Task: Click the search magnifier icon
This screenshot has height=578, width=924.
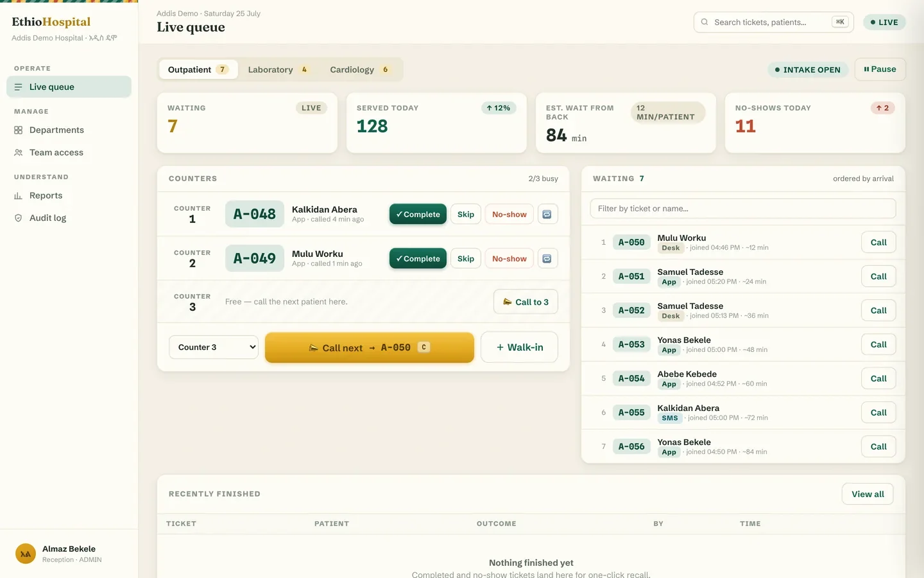Action: 705,22
